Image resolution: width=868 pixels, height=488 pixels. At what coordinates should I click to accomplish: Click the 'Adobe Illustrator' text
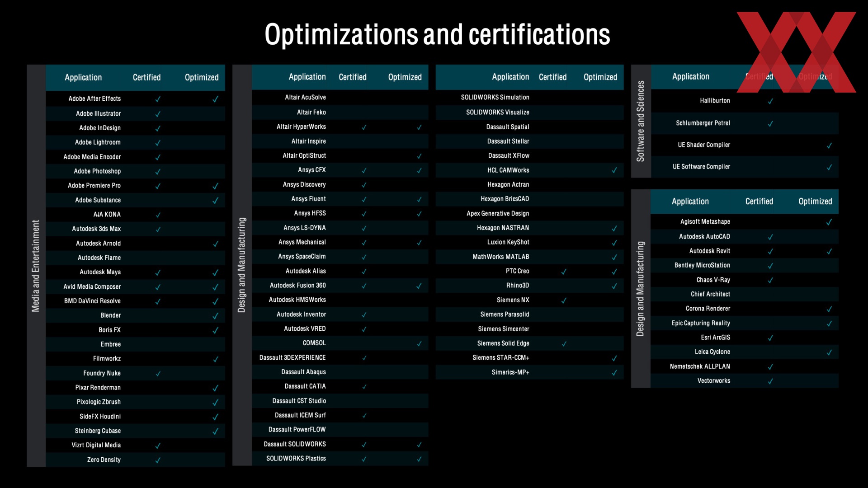[98, 113]
